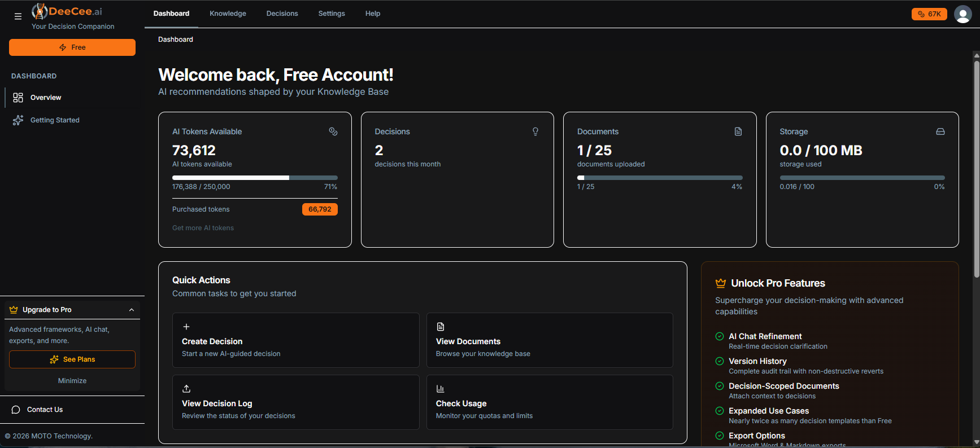Click the Storage card drive icon
The width and height of the screenshot is (980, 448).
[940, 131]
